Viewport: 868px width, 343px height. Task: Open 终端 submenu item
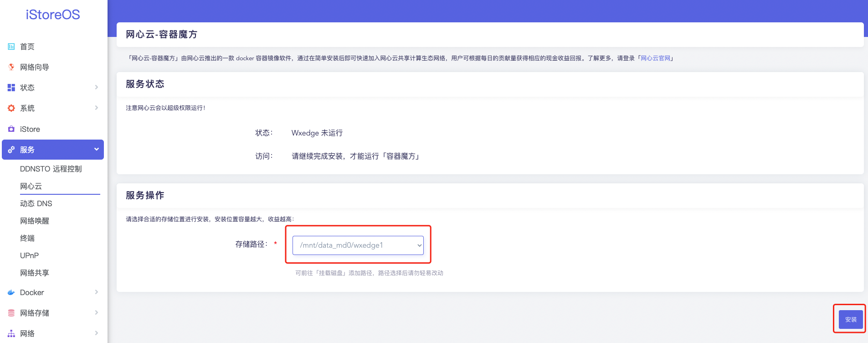(27, 238)
